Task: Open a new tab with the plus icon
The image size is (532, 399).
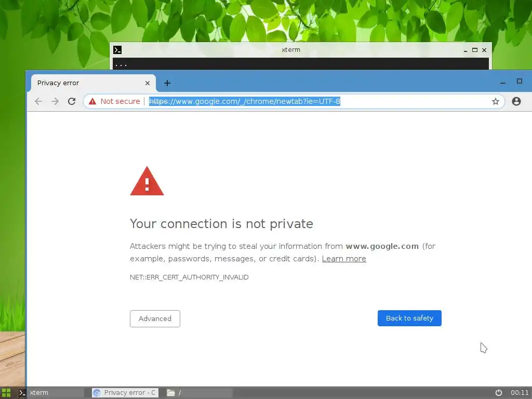Action: click(x=167, y=83)
